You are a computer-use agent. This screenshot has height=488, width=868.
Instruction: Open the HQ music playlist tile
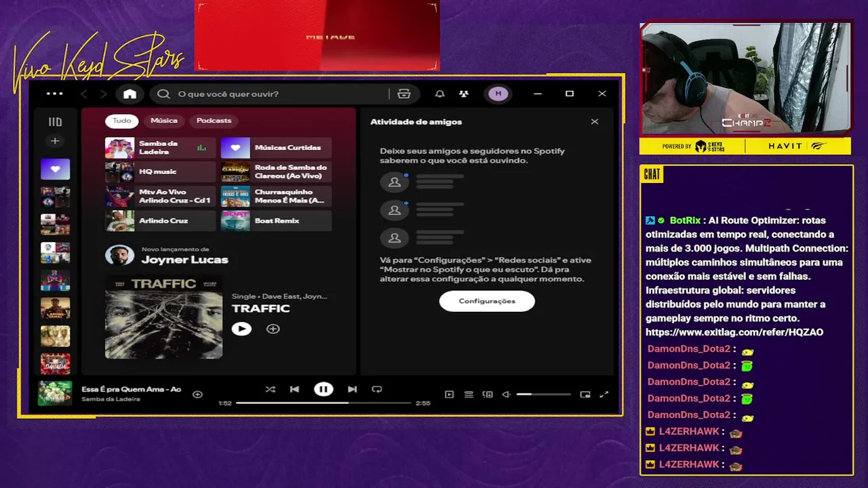160,172
